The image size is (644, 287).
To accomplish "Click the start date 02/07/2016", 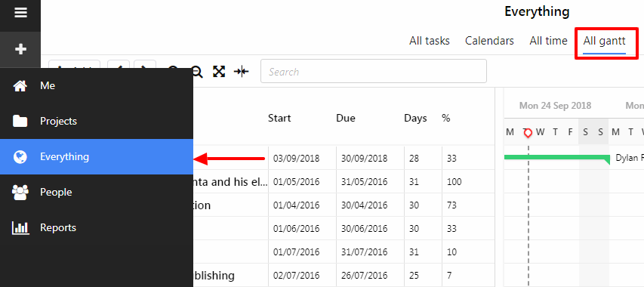I will (296, 276).
